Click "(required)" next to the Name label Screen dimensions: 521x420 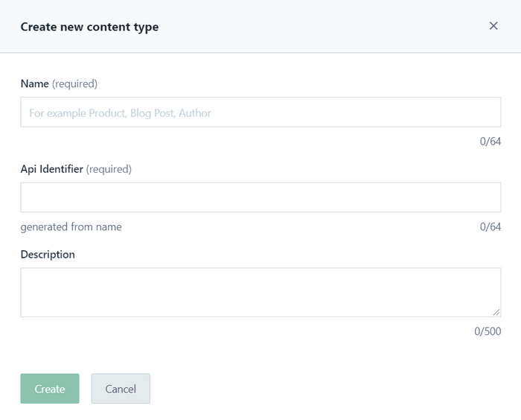75,84
